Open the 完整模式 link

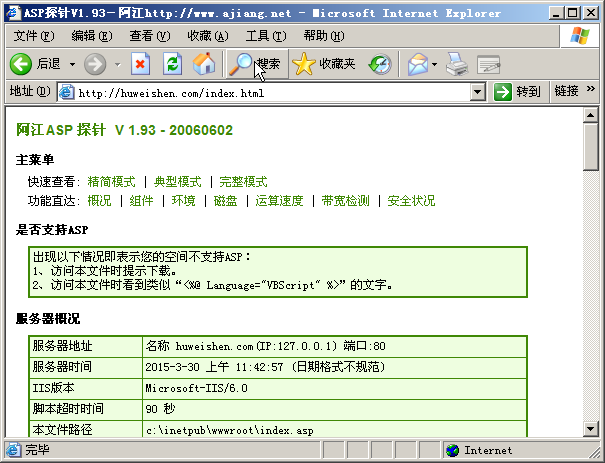(x=243, y=181)
